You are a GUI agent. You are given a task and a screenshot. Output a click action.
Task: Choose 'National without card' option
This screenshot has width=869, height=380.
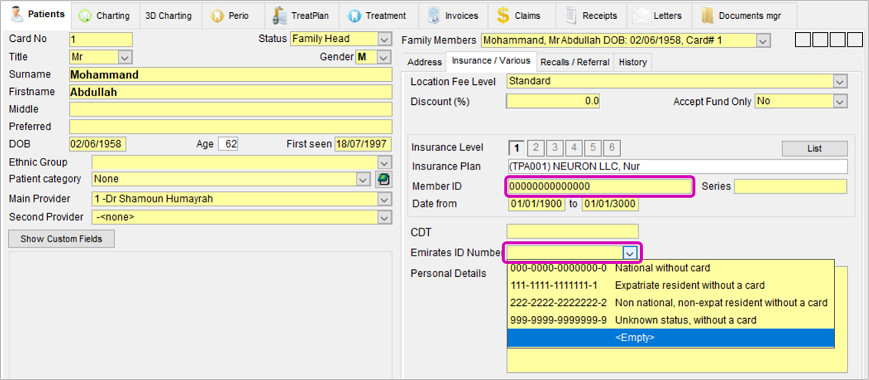(671, 268)
